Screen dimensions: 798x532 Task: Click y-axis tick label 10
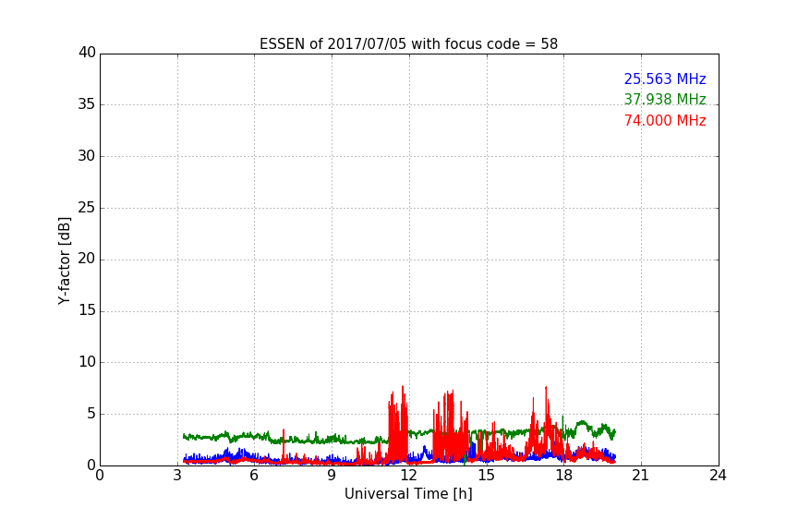[87, 362]
